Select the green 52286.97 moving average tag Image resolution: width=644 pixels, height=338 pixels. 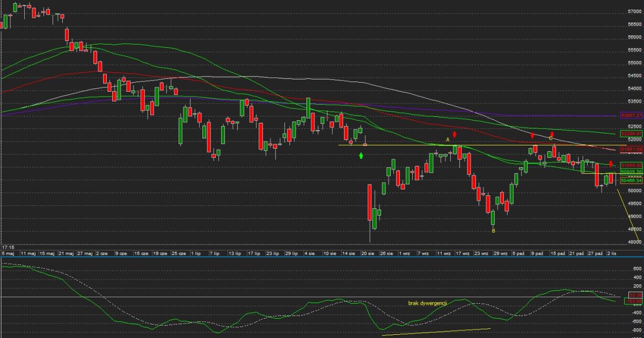tap(631, 133)
